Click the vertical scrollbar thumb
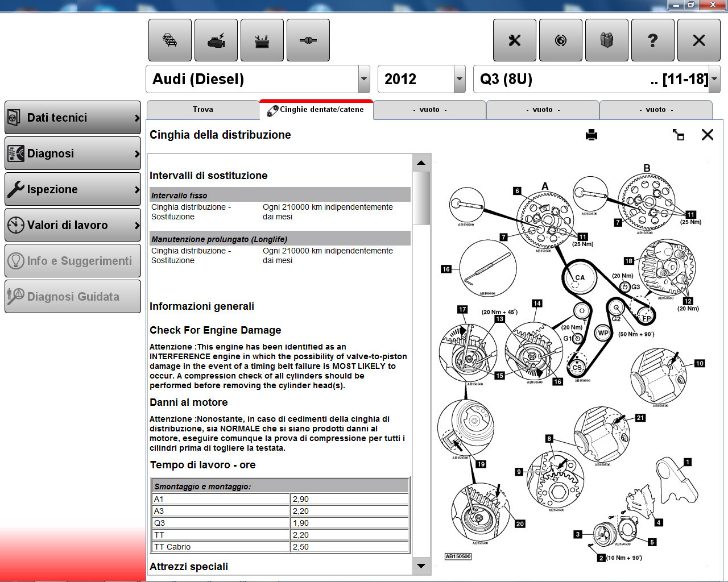The height and width of the screenshot is (582, 728). (421, 198)
